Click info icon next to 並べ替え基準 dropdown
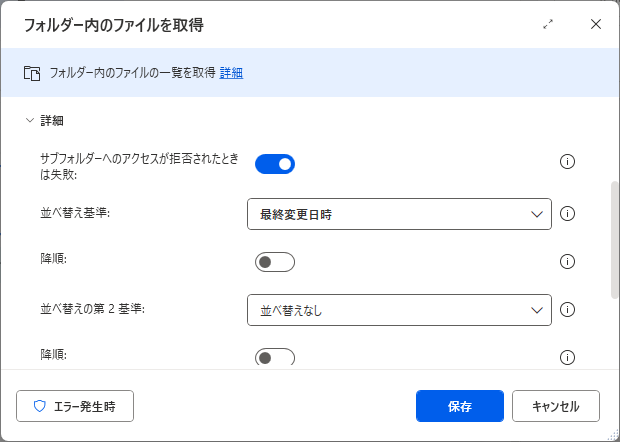Image resolution: width=620 pixels, height=442 pixels. [567, 214]
